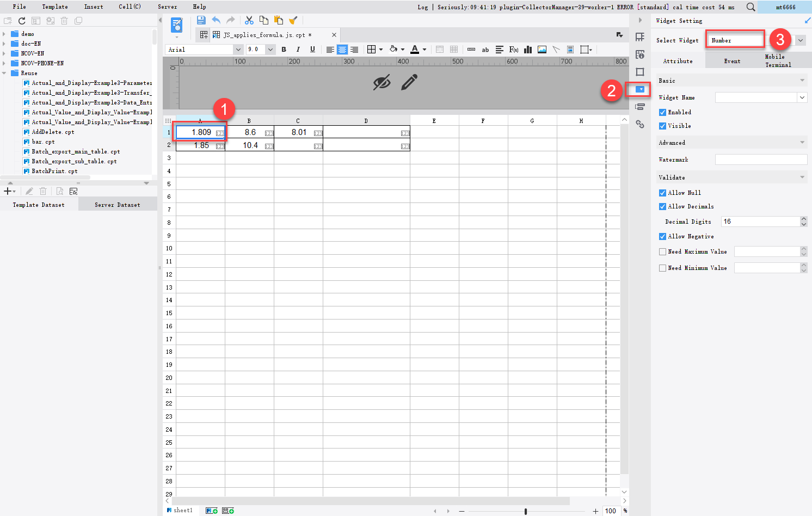812x516 pixels.
Task: Enable the Need Maximum Value checkbox
Action: [x=662, y=251]
